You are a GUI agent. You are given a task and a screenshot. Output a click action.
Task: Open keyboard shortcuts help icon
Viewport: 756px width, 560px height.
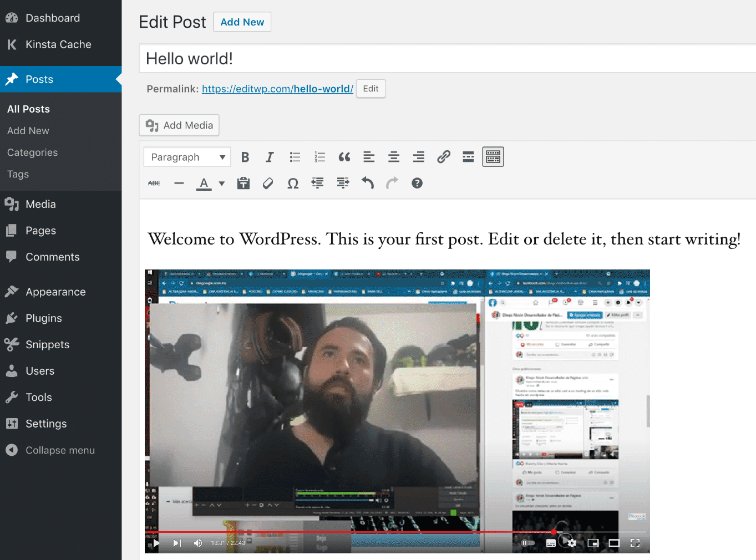click(417, 183)
